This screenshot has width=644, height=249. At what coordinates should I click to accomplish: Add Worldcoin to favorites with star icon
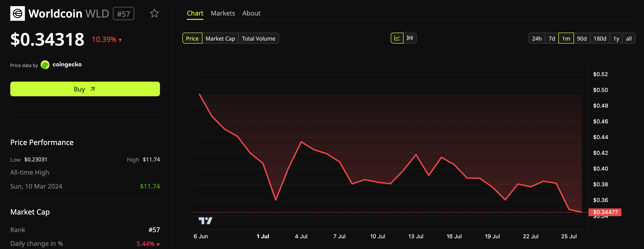(x=154, y=13)
